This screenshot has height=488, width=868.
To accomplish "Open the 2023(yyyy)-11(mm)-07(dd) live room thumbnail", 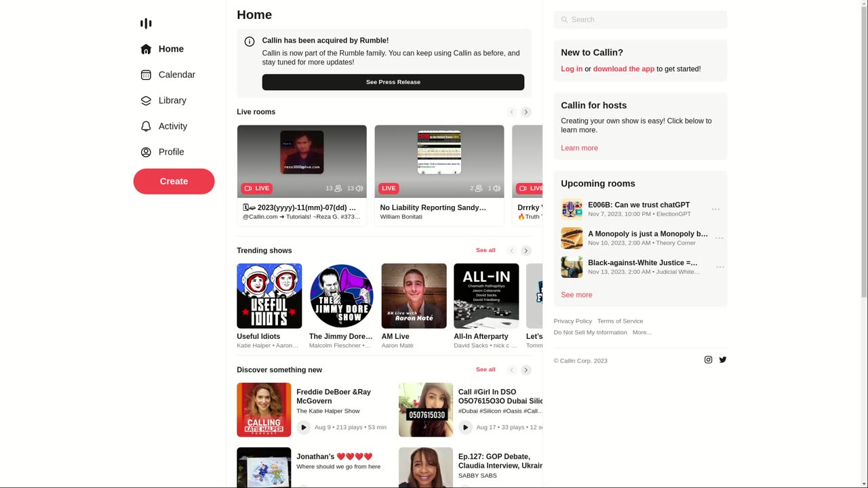I will [x=302, y=161].
